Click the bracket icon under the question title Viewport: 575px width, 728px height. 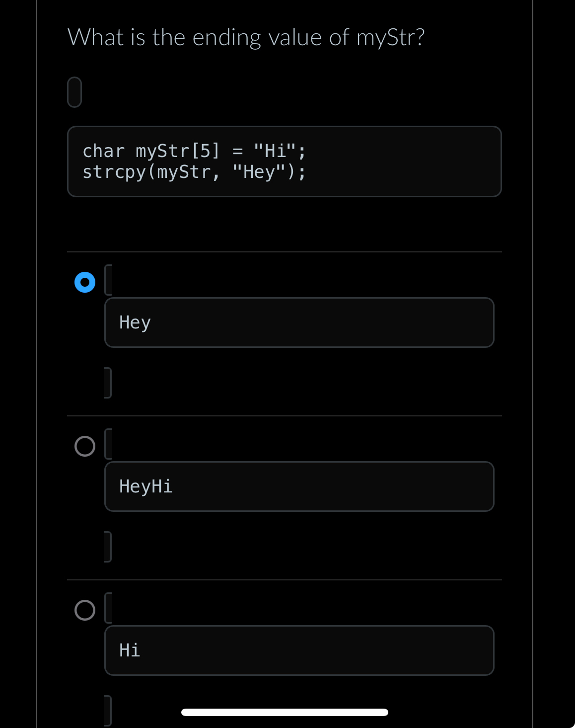pos(74,92)
